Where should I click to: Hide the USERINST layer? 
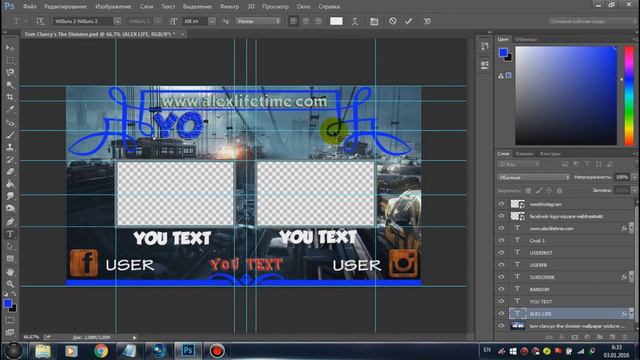501,253
